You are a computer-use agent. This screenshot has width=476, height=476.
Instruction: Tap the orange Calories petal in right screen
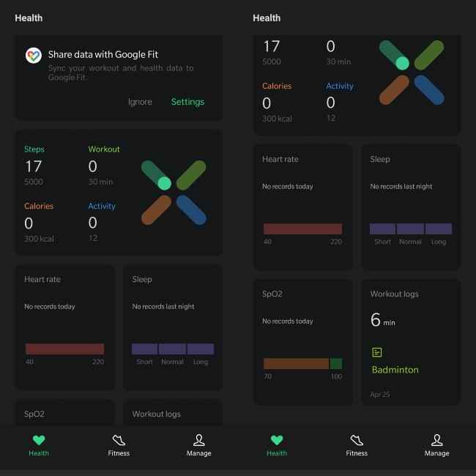coord(394,90)
